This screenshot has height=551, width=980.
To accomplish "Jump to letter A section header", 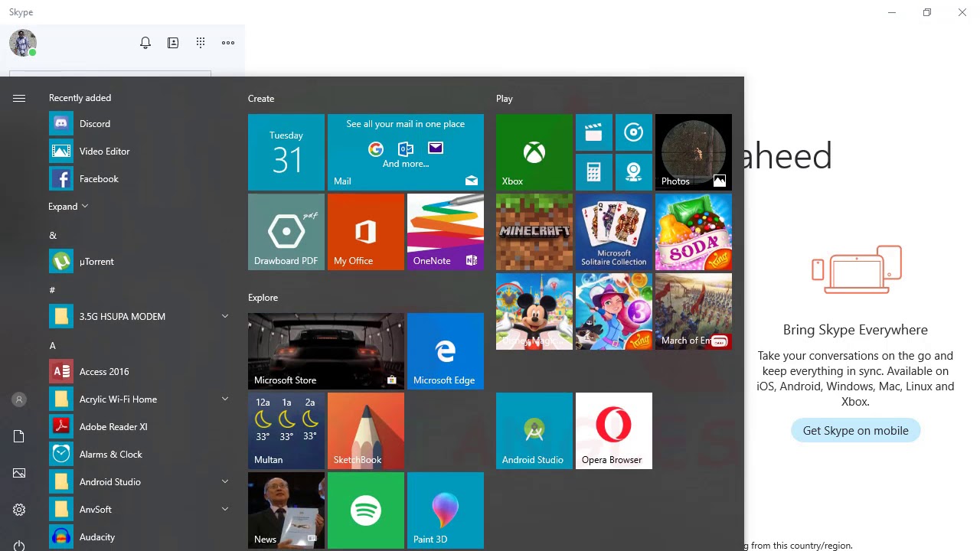I will (53, 345).
